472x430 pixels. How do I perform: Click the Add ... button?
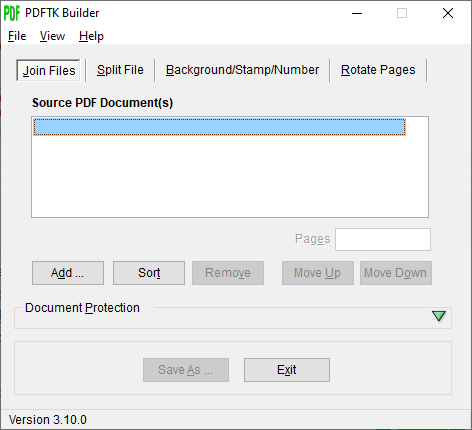68,273
